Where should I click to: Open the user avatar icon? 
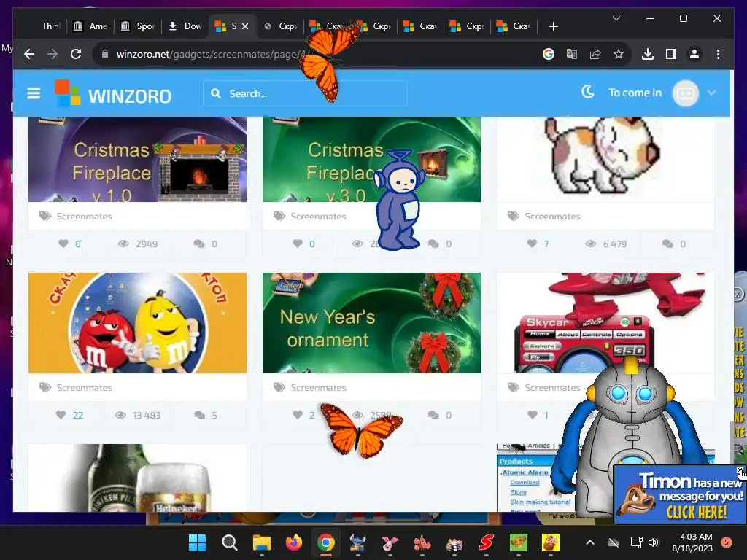[686, 93]
